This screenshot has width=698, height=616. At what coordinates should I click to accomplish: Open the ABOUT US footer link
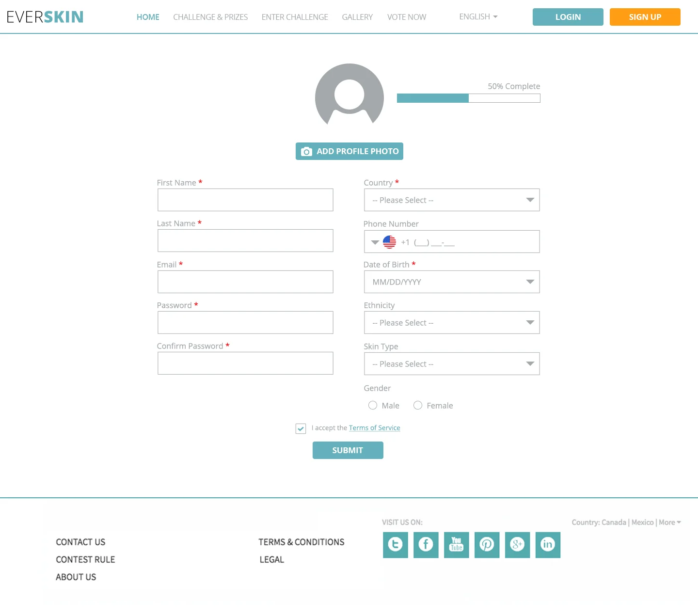[76, 577]
